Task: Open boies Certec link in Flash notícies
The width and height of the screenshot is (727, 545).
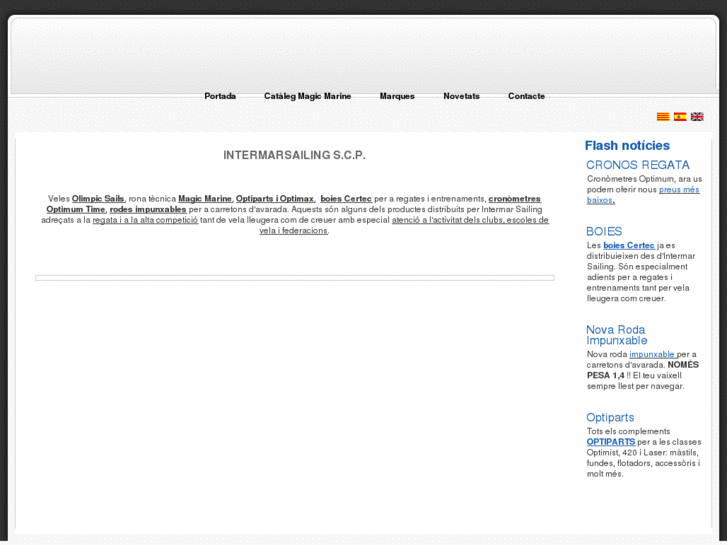Action: pyautogui.click(x=629, y=245)
